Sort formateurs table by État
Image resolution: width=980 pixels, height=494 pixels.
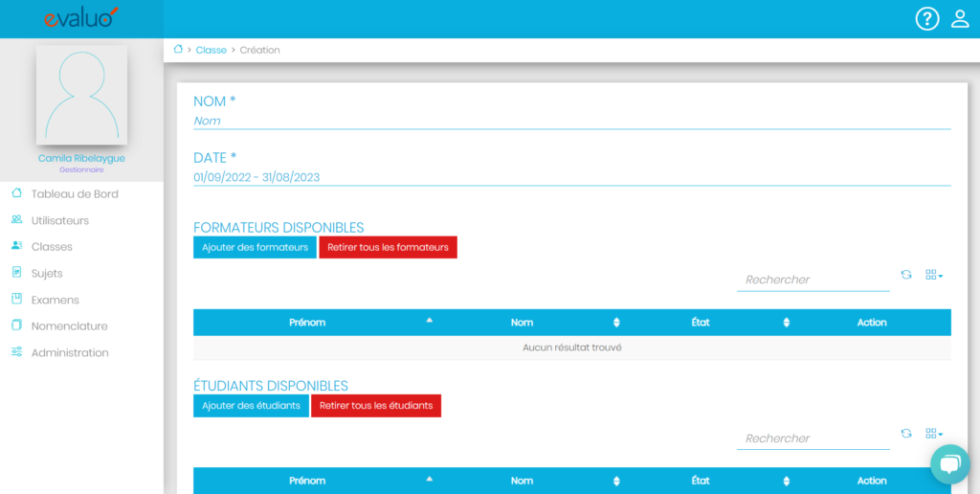click(701, 323)
